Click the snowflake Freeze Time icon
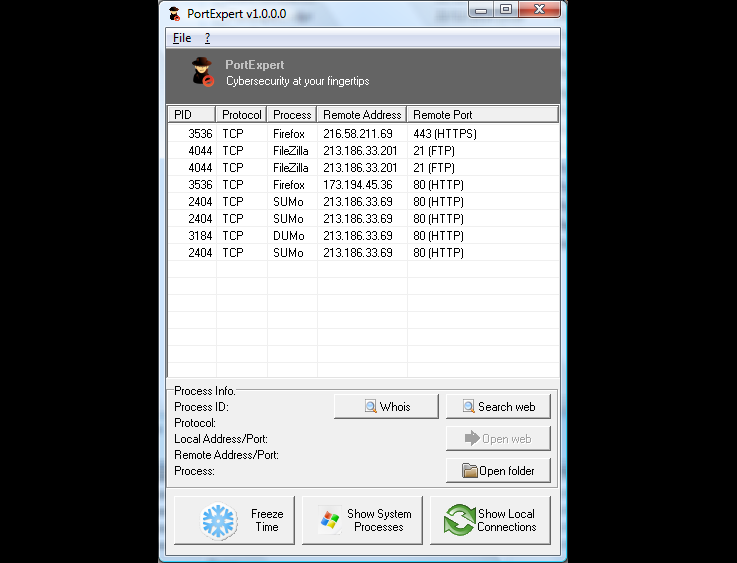The image size is (737, 563). pyautogui.click(x=218, y=521)
